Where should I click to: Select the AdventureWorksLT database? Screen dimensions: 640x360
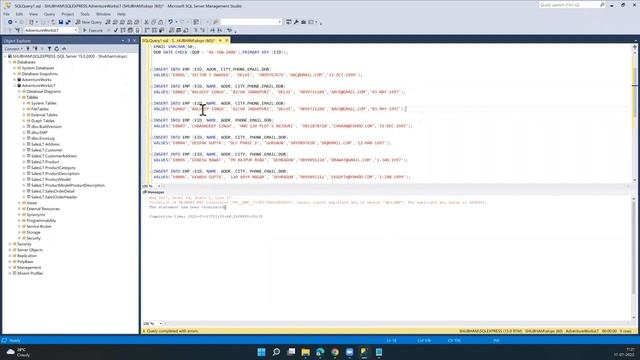[x=38, y=86]
